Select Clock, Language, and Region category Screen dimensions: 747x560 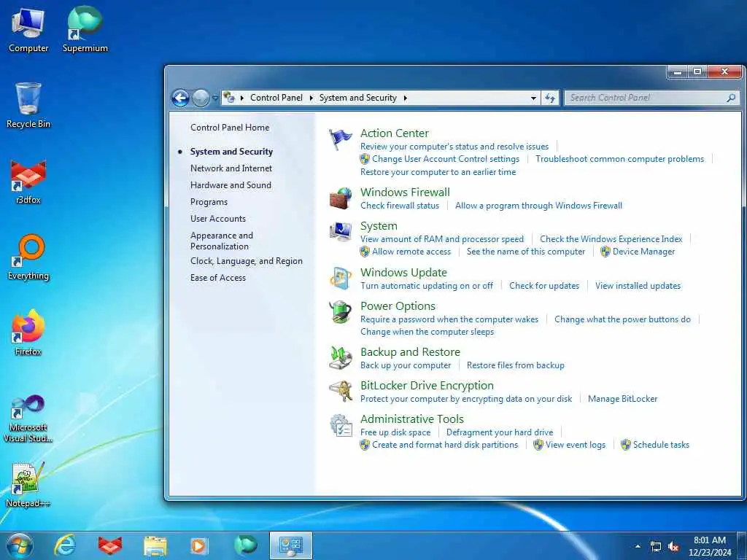247,261
